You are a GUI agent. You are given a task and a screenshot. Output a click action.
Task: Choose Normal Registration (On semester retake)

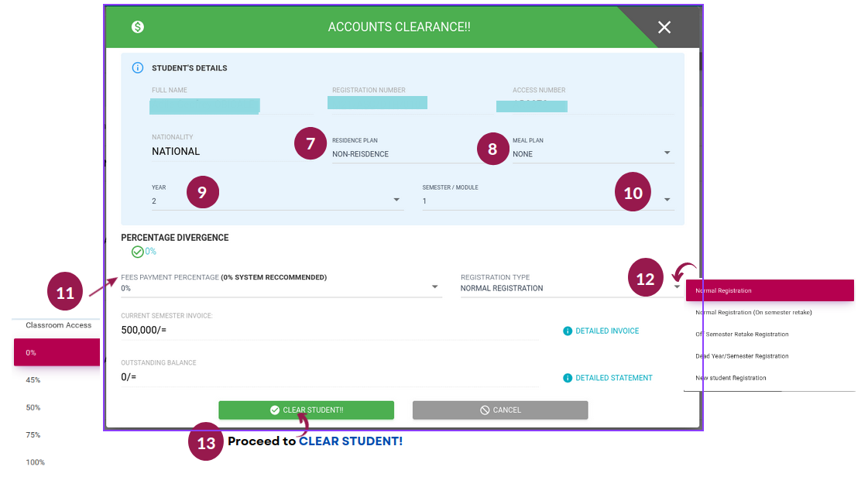(770, 313)
